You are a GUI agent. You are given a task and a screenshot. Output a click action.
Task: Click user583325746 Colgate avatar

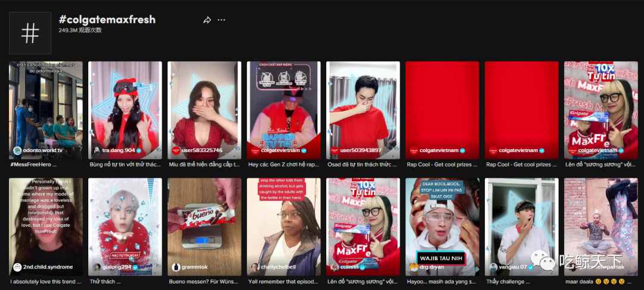(176, 150)
